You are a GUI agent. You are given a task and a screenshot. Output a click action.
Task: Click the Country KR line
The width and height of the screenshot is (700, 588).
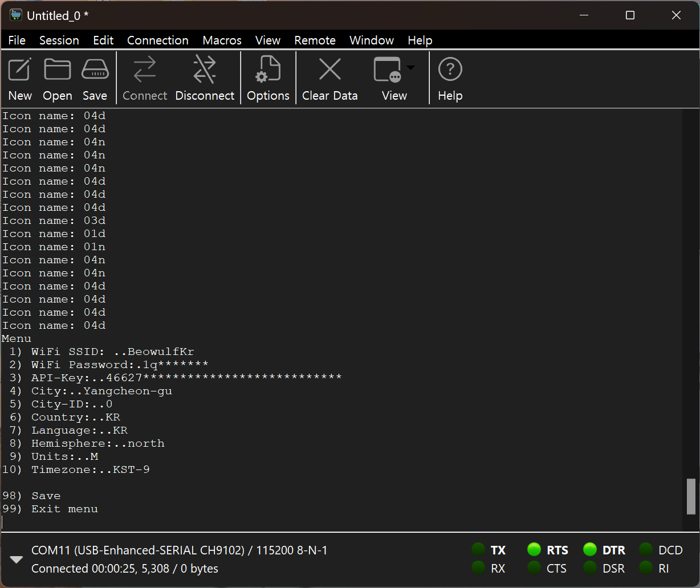[65, 417]
